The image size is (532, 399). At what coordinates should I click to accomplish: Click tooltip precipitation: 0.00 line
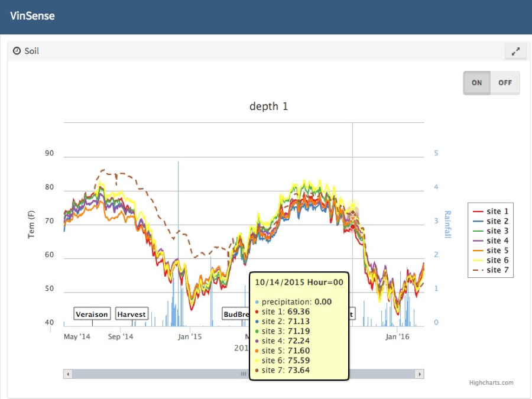point(293,301)
